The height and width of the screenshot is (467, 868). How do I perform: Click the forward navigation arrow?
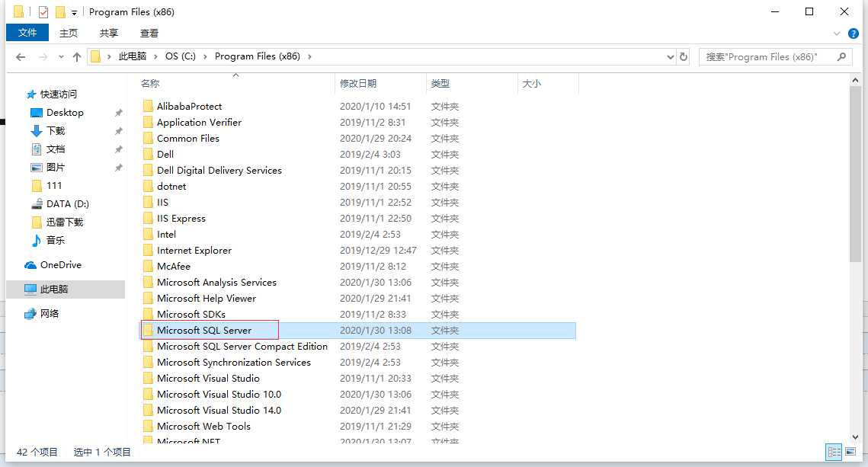coord(43,56)
